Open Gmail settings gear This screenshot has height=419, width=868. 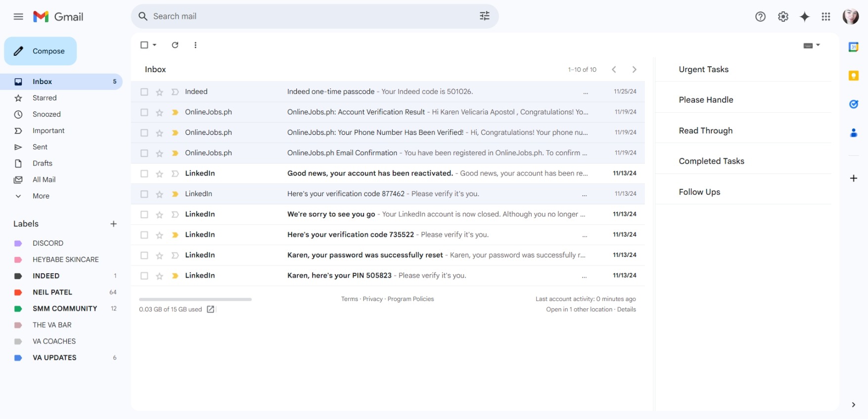tap(783, 17)
